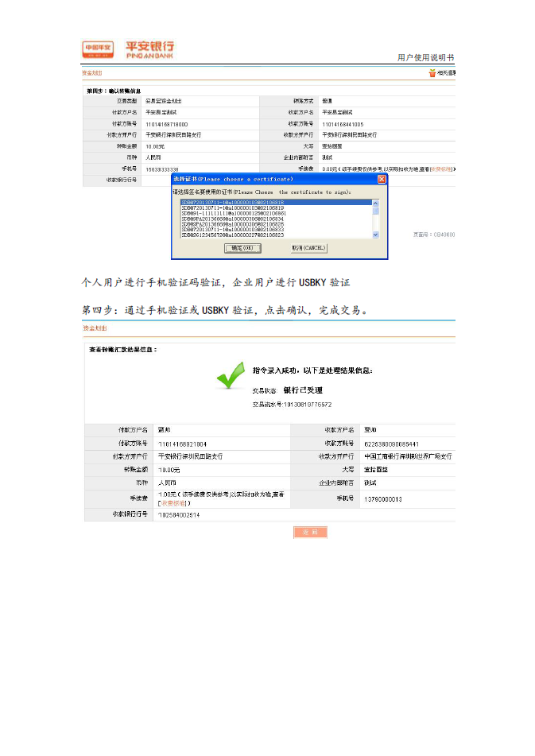
Task: Select certificate entry ending 02106819
Action: click(x=233, y=207)
